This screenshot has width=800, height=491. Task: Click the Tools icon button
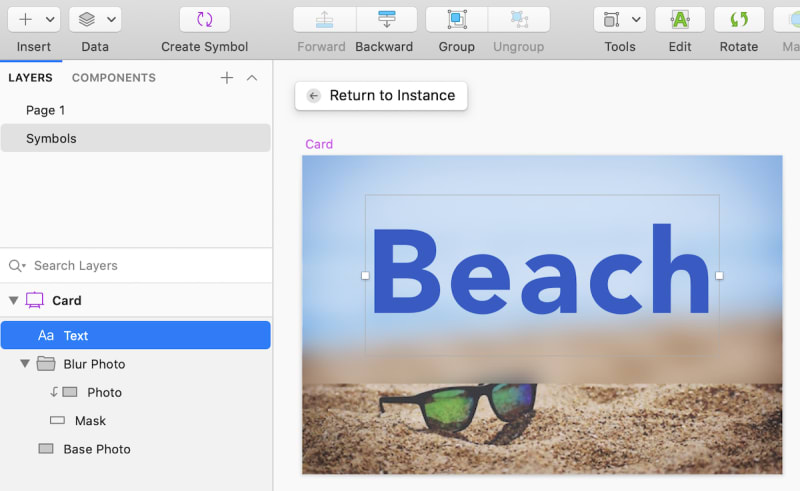(611, 19)
